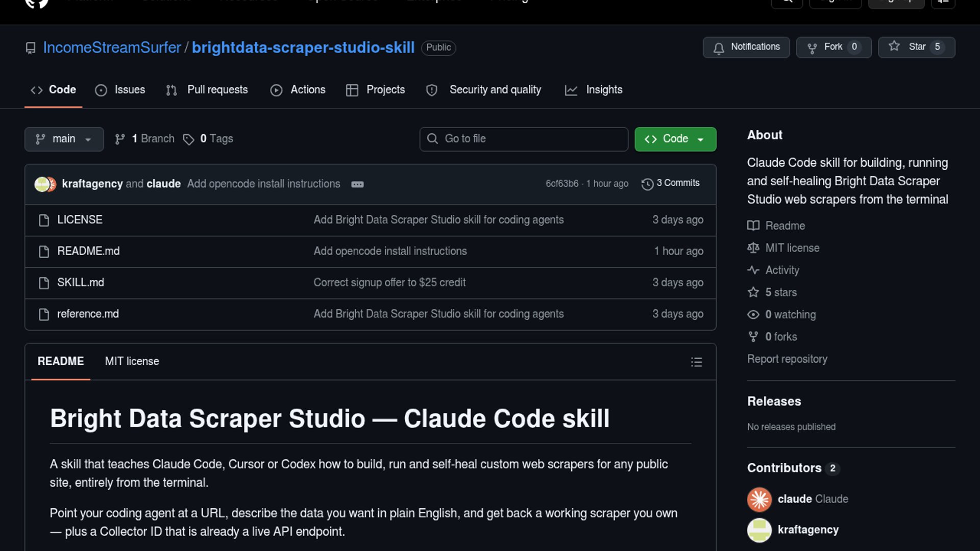Image resolution: width=980 pixels, height=551 pixels.
Task: Open the commit message in the README.md row
Action: click(390, 252)
